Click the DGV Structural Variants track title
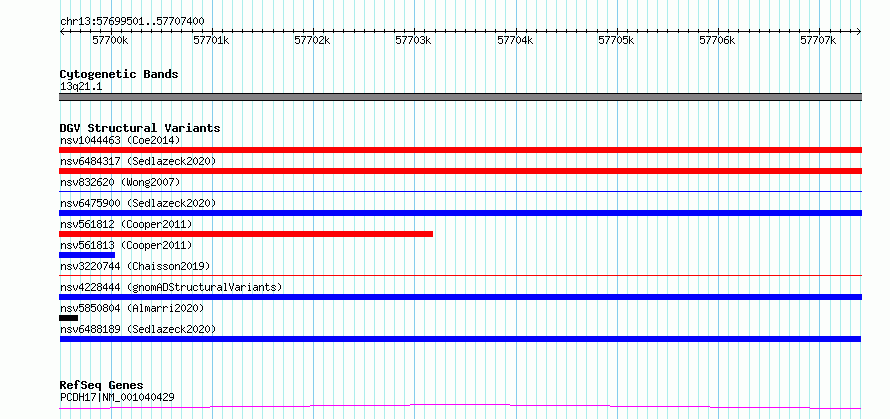The height and width of the screenshot is (419, 890). [x=140, y=128]
